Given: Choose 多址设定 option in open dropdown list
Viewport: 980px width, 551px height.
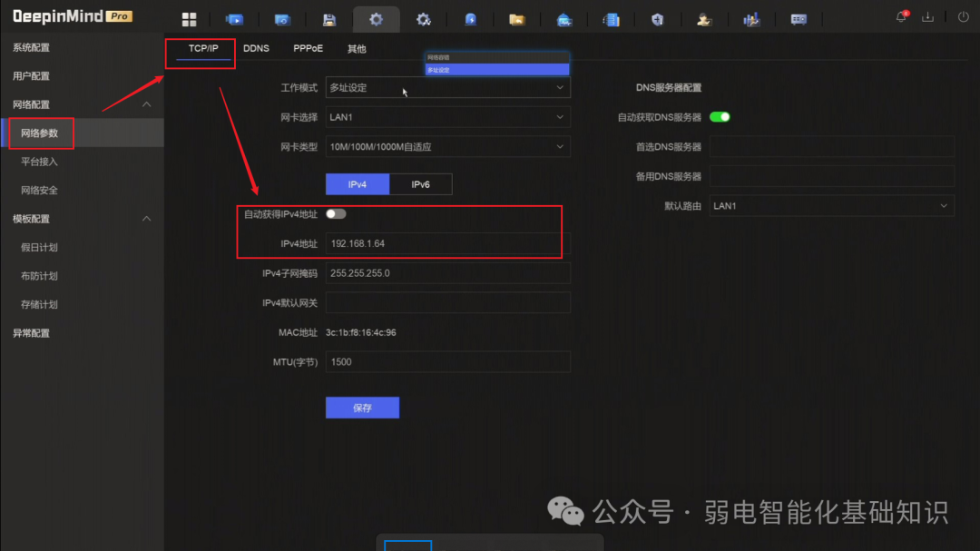Looking at the screenshot, I should pos(497,70).
